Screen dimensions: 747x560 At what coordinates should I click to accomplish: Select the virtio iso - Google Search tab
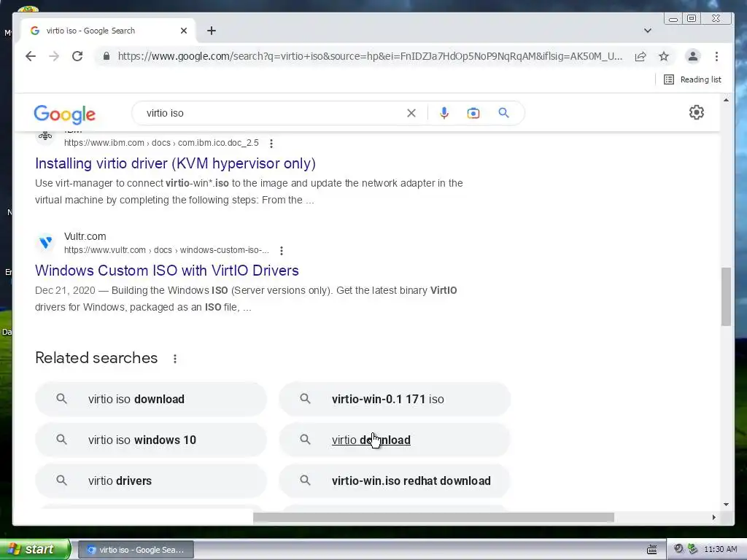107,31
